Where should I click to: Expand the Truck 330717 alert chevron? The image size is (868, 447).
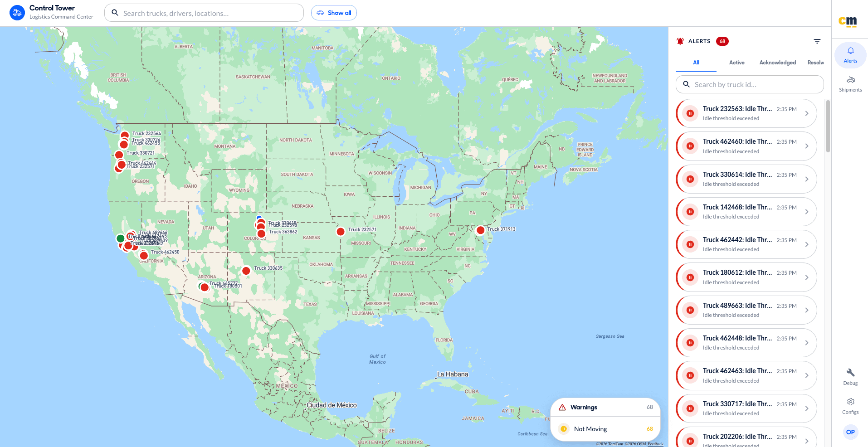point(807,408)
